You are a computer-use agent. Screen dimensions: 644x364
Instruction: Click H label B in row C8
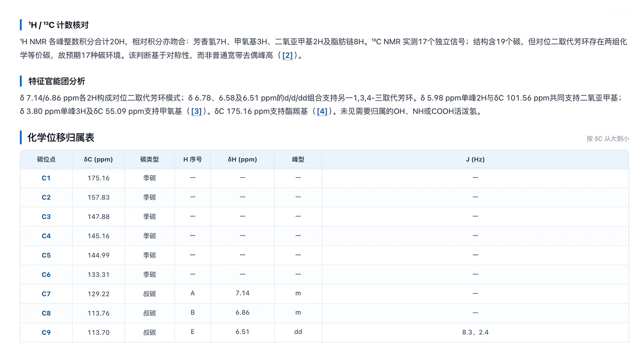click(193, 313)
